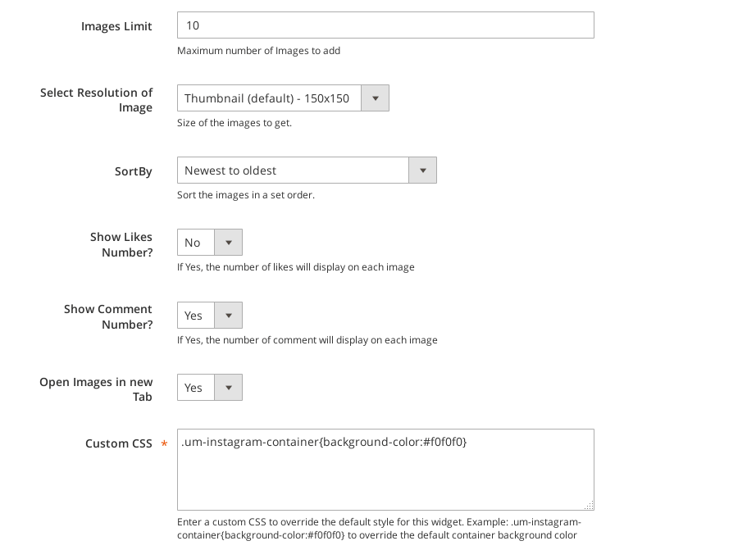Open the SortBy dropdown showing Newest to oldest
The height and width of the screenshot is (550, 756).
(x=293, y=170)
